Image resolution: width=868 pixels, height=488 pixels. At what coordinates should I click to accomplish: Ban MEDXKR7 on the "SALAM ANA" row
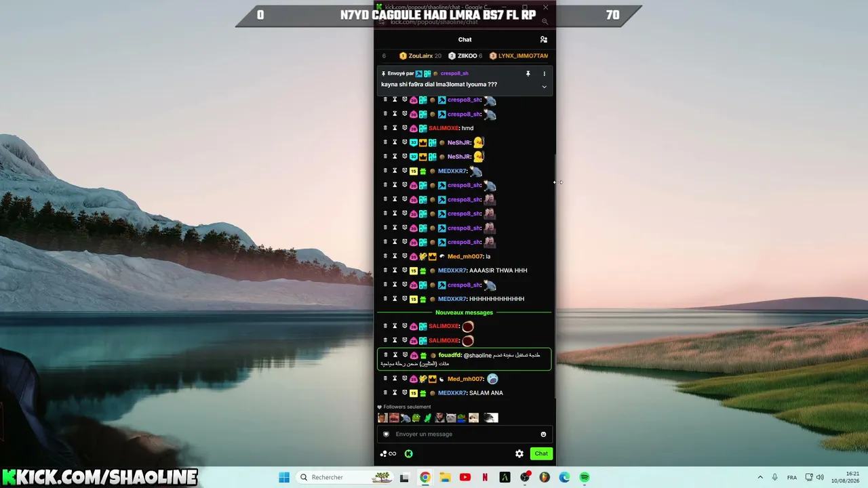click(404, 393)
